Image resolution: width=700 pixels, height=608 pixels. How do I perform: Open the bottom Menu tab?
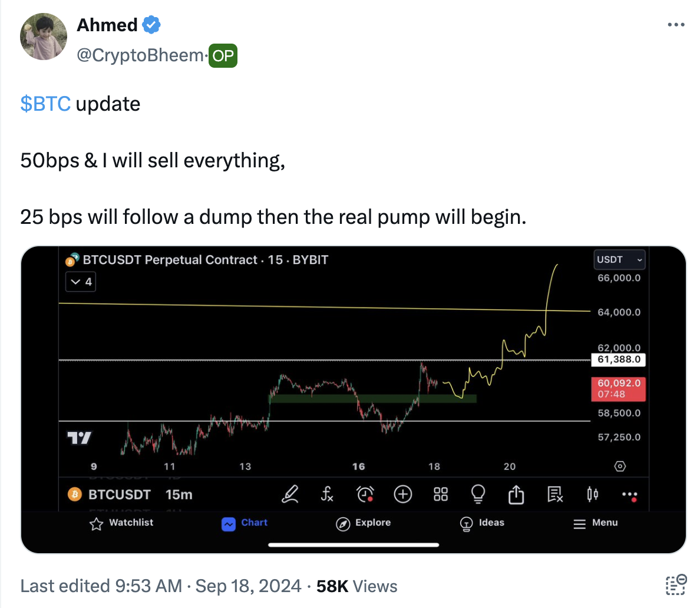[x=596, y=523]
